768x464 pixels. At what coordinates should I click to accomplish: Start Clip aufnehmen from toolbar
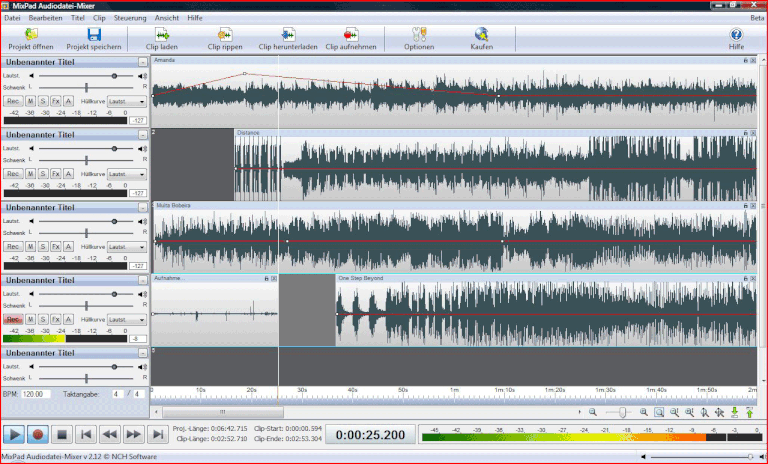(351, 39)
